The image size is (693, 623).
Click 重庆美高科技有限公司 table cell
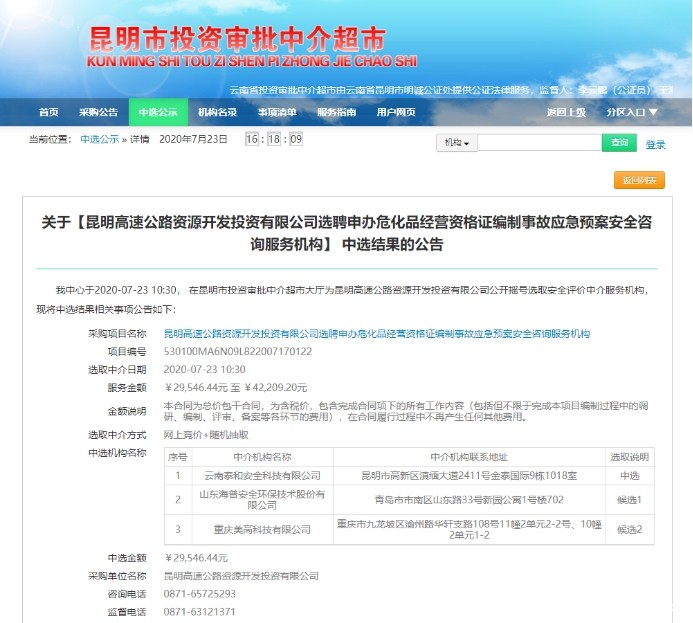pos(262,528)
